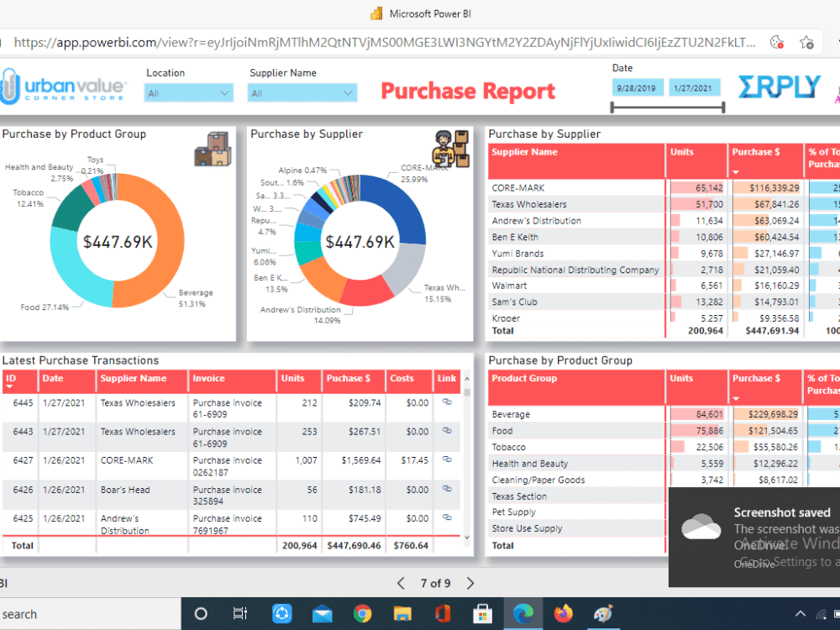Sort supplier table by Purchase $ header
The height and width of the screenshot is (630, 840).
click(x=765, y=160)
